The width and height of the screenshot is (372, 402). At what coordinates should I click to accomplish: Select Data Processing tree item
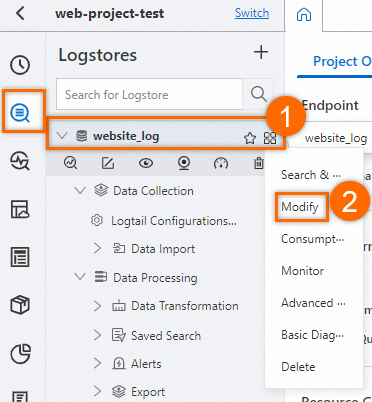point(155,278)
